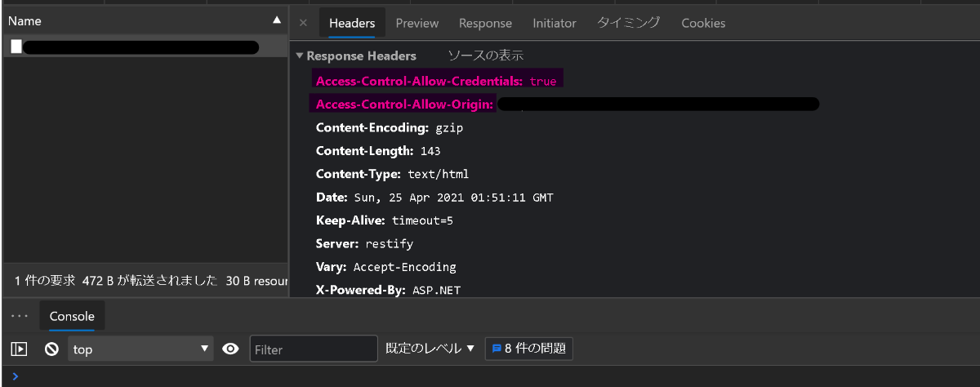
Task: Click the ソースの表示 link
Action: pos(485,56)
